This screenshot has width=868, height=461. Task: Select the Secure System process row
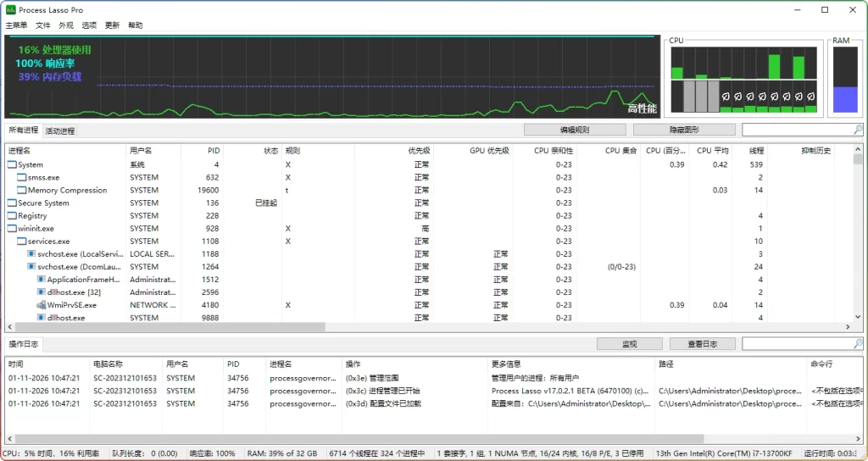pos(429,203)
